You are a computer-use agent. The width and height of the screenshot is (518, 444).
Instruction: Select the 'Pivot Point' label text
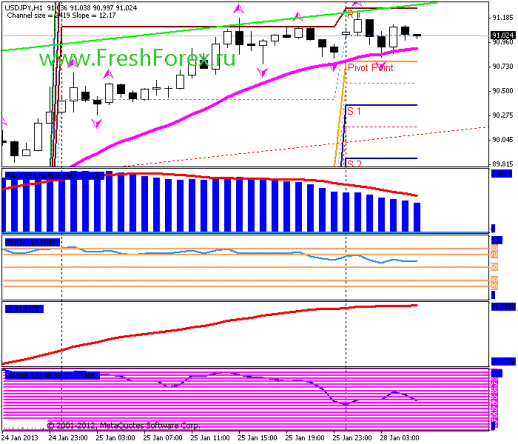(370, 68)
